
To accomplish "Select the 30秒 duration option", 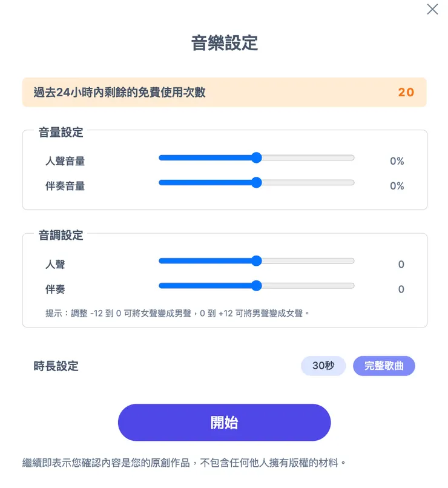I will 323,366.
